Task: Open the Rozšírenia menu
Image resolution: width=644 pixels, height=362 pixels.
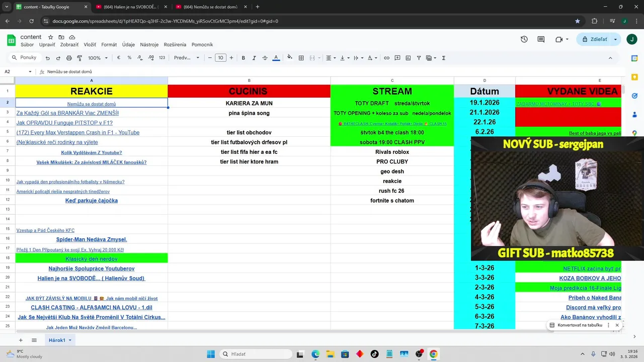Action: [175, 45]
